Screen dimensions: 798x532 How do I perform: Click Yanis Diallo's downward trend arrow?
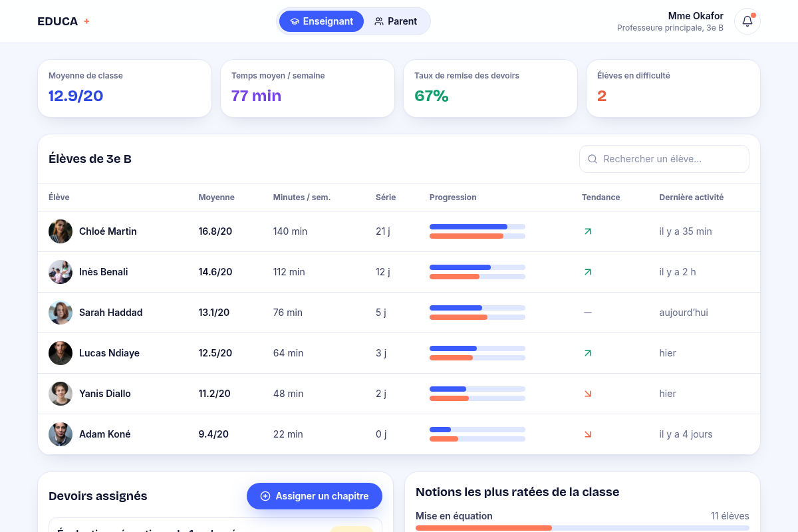tap(588, 394)
